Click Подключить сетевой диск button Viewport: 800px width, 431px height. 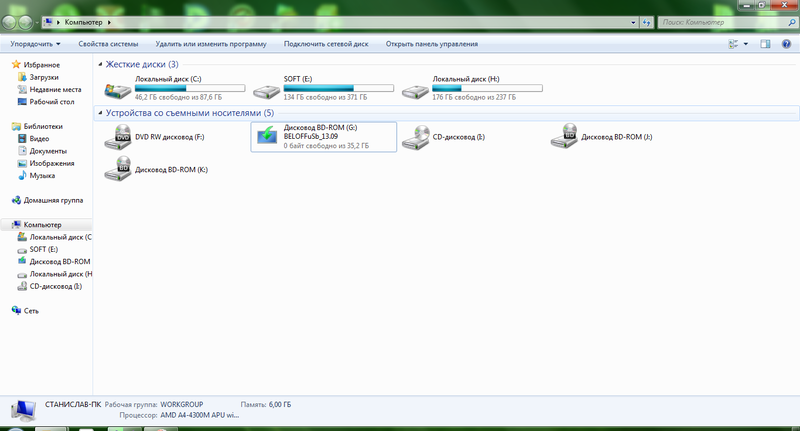[x=326, y=44]
